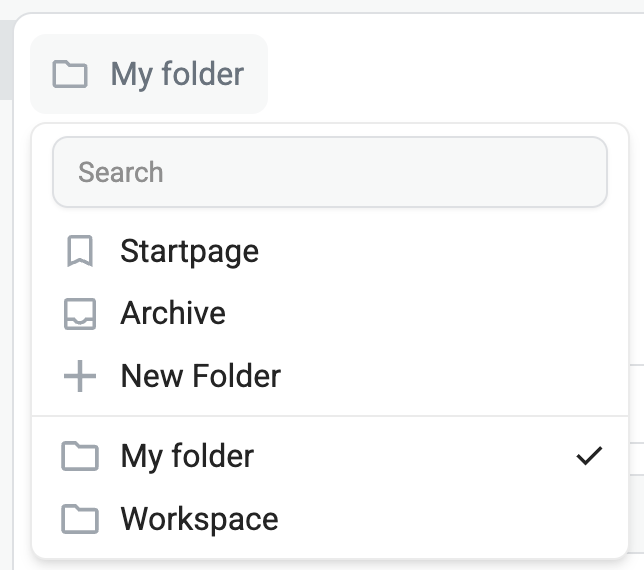Click the blank right side of Startpage row

click(450, 251)
